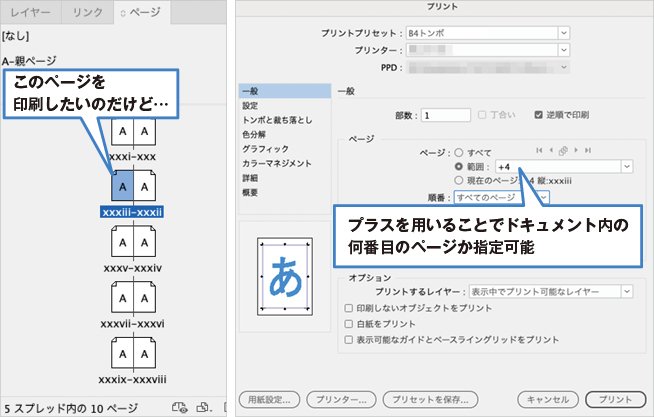The image size is (654, 417).
Task: Toggle 逆順で印刷 checkbox
Action: [x=539, y=115]
